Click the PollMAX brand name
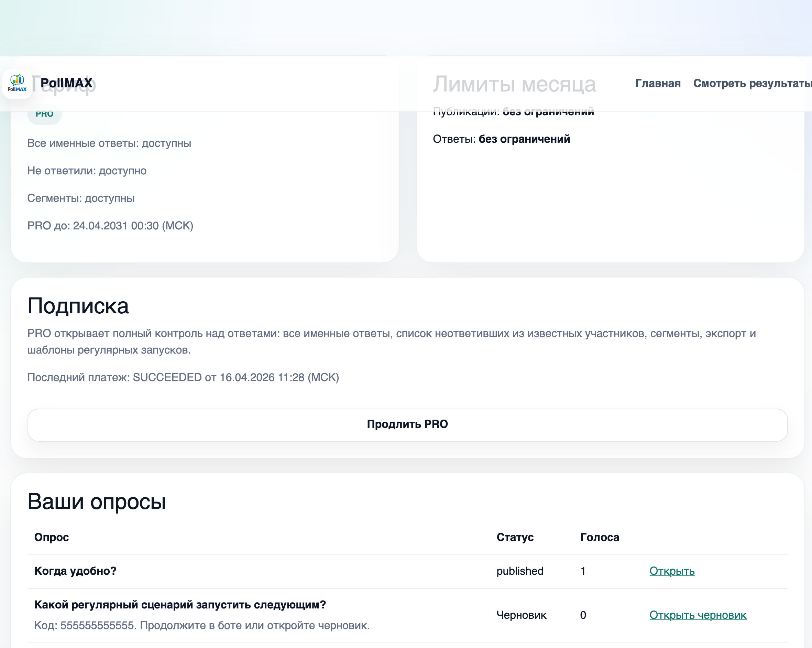The height and width of the screenshot is (648, 812). [67, 83]
